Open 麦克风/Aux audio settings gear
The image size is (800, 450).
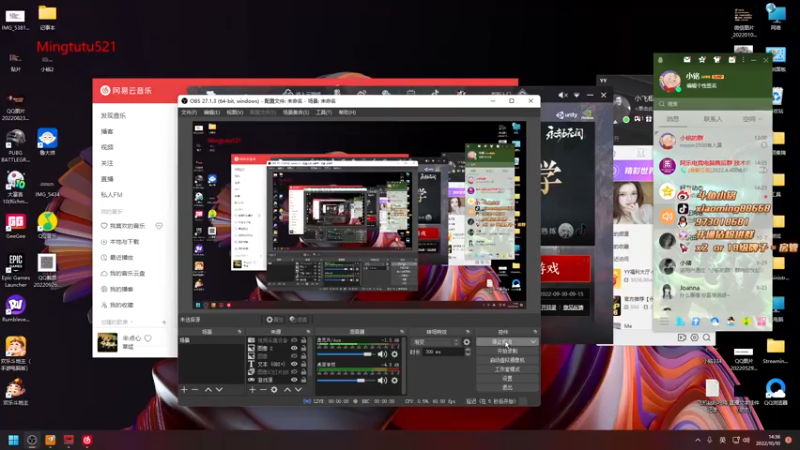(394, 354)
